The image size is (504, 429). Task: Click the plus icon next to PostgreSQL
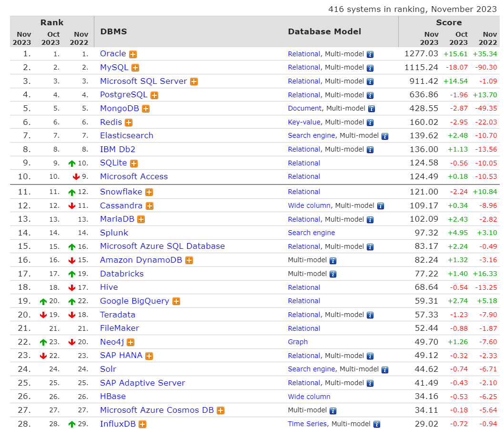[154, 95]
